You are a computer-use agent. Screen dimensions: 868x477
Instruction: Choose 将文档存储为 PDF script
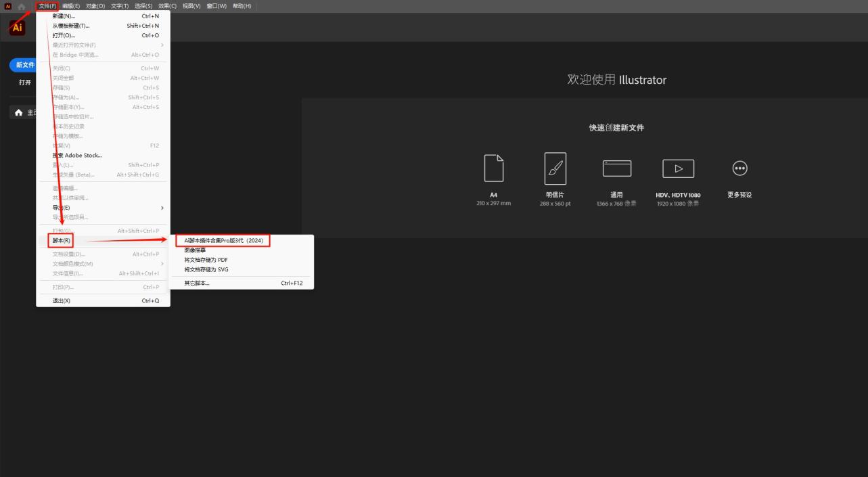[x=206, y=260]
